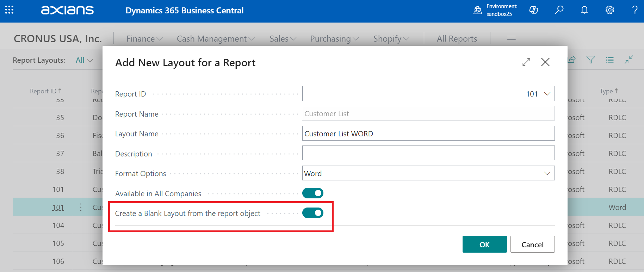This screenshot has width=644, height=272.
Task: Open the Finance menu
Action: coord(144,39)
